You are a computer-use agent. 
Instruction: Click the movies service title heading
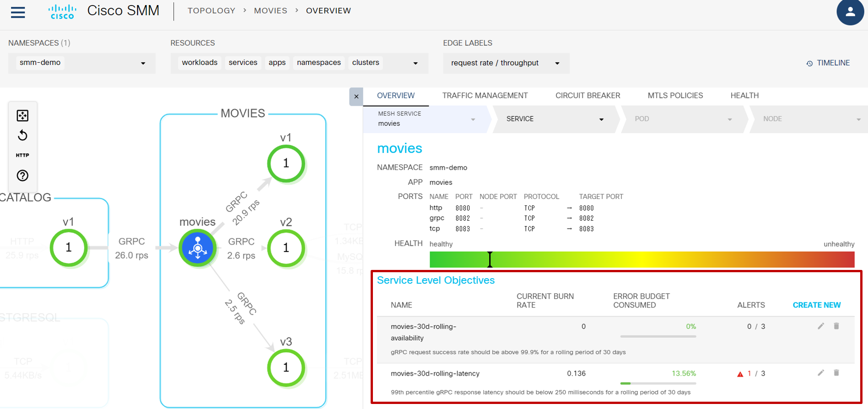pyautogui.click(x=399, y=148)
